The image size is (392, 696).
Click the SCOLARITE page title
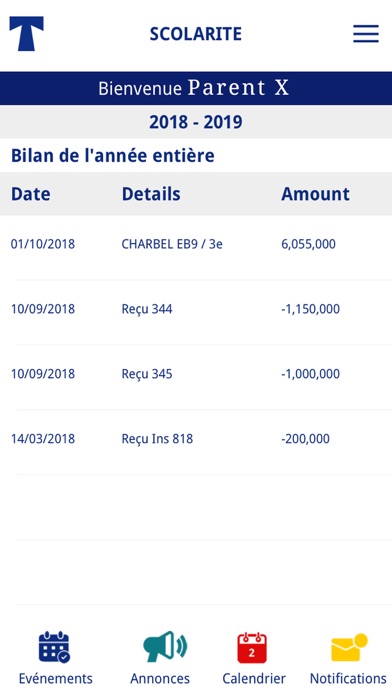coord(196,34)
